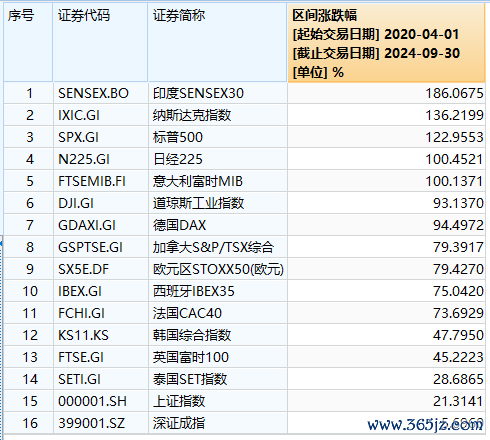Select the 399001.SZ code cell
The image size is (490, 440).
click(x=100, y=423)
